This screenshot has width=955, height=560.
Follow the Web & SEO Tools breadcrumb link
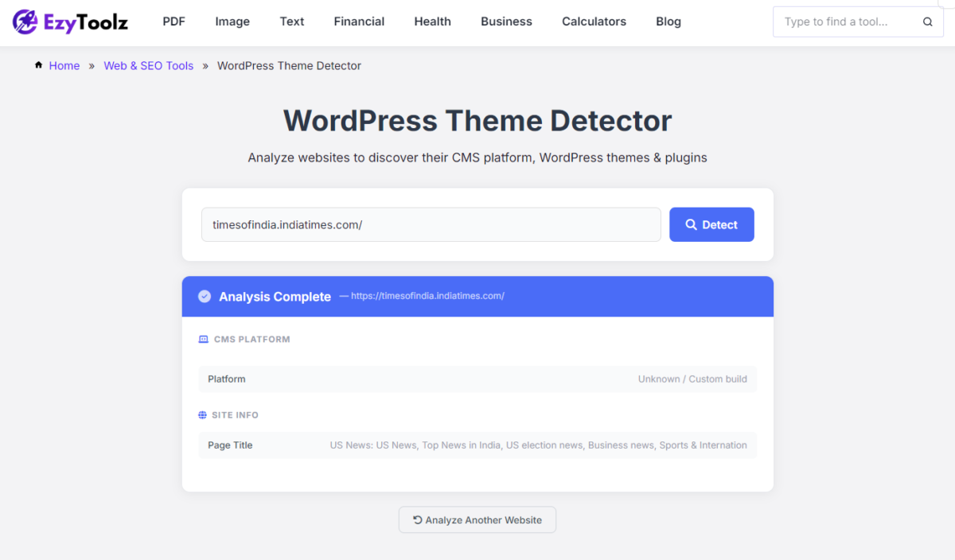(148, 65)
